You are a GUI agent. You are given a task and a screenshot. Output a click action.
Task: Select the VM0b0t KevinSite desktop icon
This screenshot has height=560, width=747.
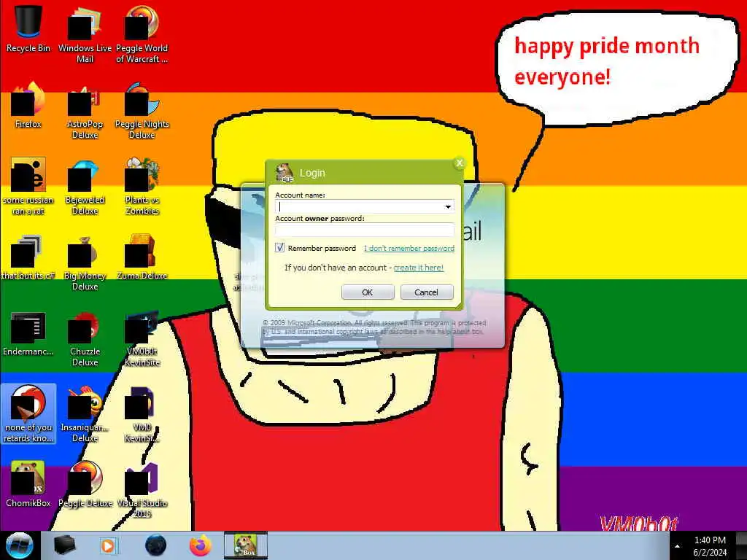(142, 338)
